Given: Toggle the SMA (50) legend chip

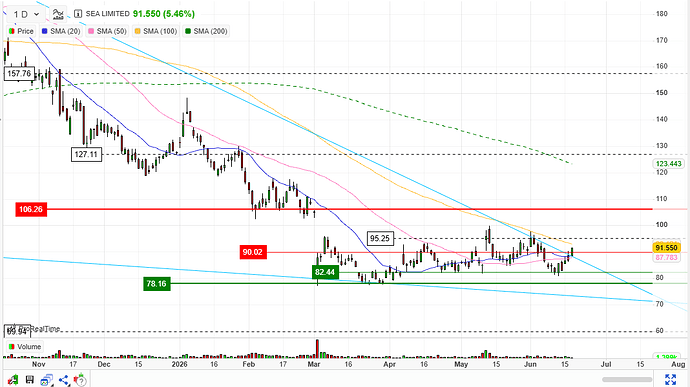Looking at the screenshot, I should [x=107, y=31].
